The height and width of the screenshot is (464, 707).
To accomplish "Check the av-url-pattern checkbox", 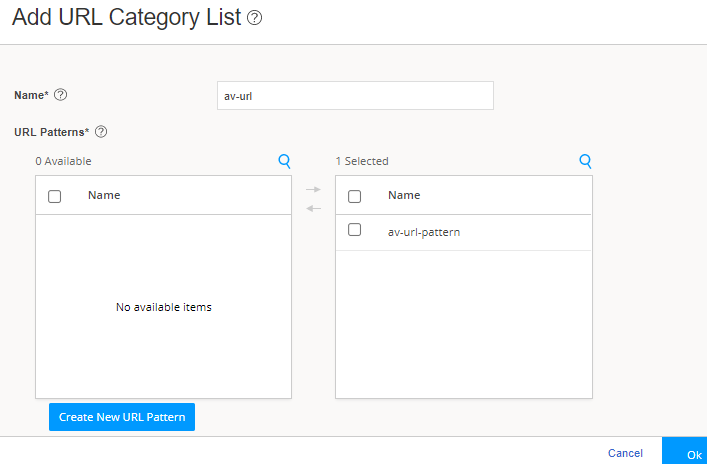I will tap(354, 230).
